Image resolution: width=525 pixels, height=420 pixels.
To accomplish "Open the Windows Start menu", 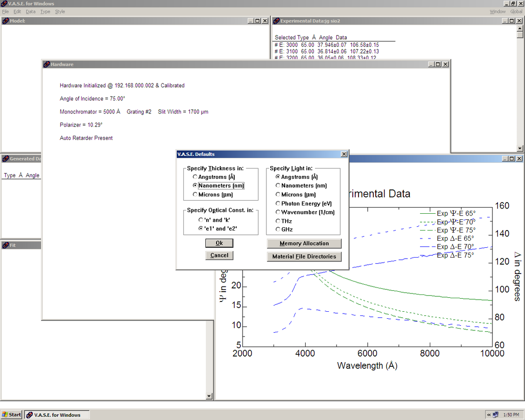I will tap(11, 415).
